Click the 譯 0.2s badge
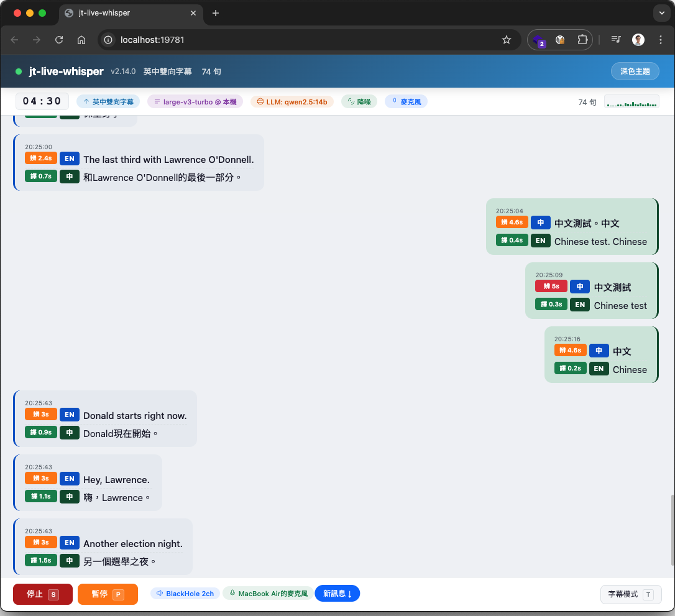The height and width of the screenshot is (616, 675). (571, 368)
